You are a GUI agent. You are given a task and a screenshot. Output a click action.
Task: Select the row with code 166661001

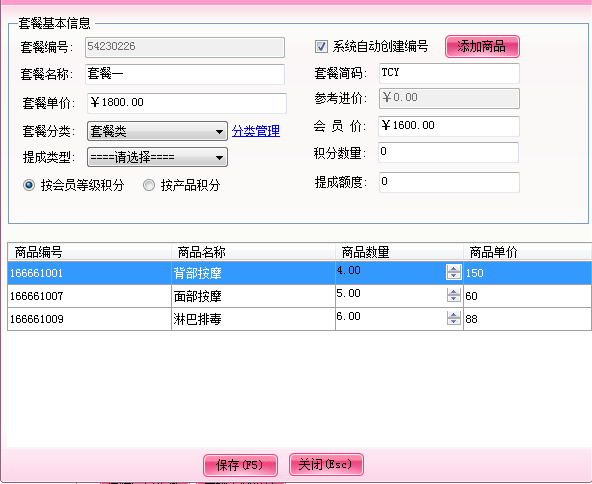pos(300,273)
